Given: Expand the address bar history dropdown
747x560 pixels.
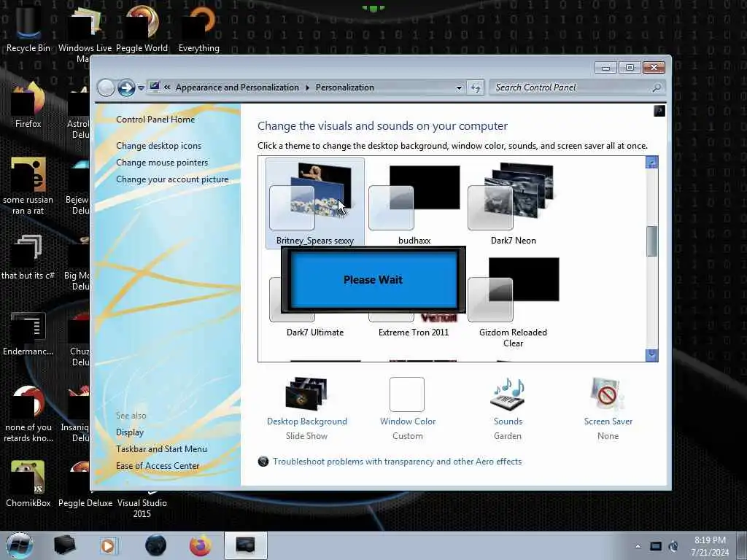Looking at the screenshot, I should pyautogui.click(x=459, y=87).
